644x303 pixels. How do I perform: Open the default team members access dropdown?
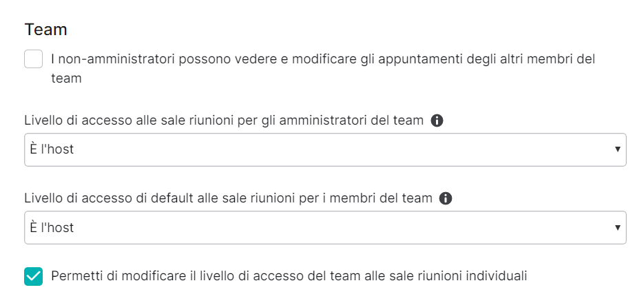pyautogui.click(x=325, y=227)
